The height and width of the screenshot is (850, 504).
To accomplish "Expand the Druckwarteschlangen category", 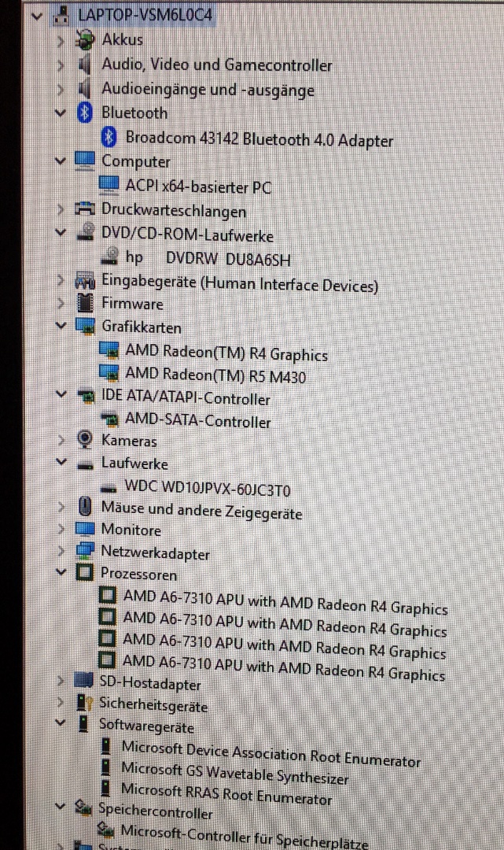I will 61,209.
